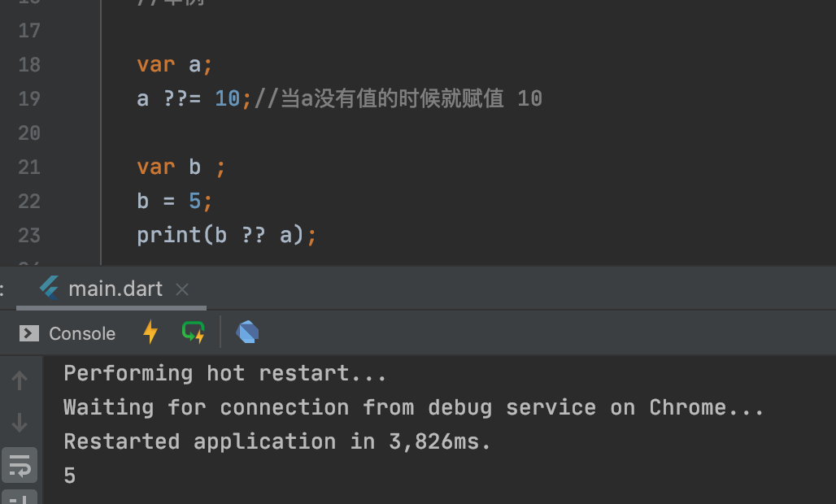The height and width of the screenshot is (504, 836).
Task: Click the Flutter logo on main.dart tab
Action: tap(49, 288)
